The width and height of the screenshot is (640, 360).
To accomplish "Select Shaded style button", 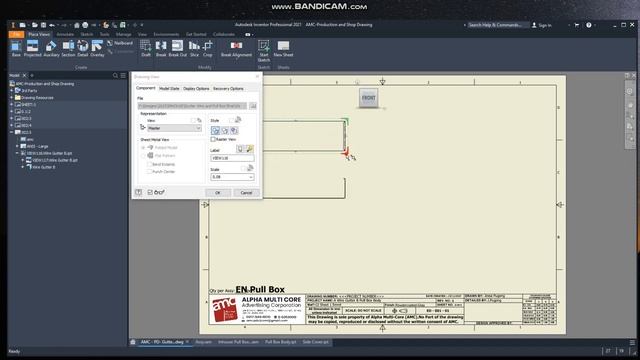I will (234, 131).
